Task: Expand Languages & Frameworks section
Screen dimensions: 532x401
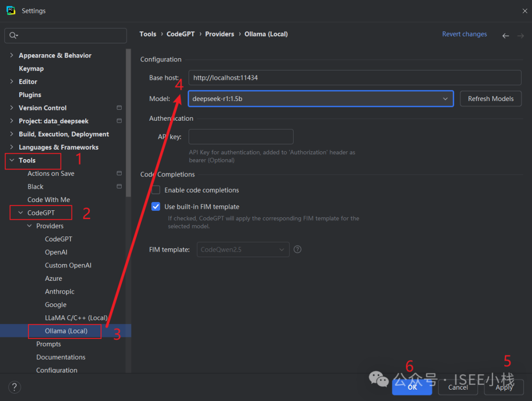Action: 11,147
